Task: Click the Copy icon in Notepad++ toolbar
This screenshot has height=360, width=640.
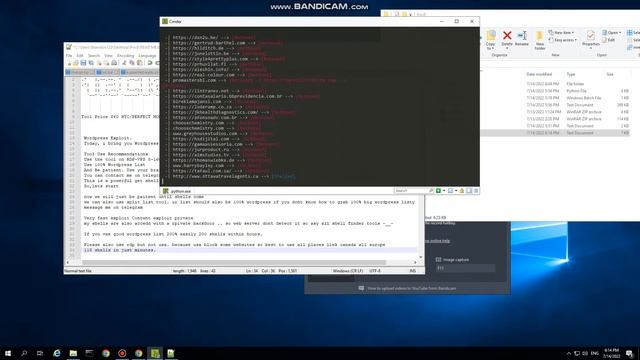Action: [132, 63]
